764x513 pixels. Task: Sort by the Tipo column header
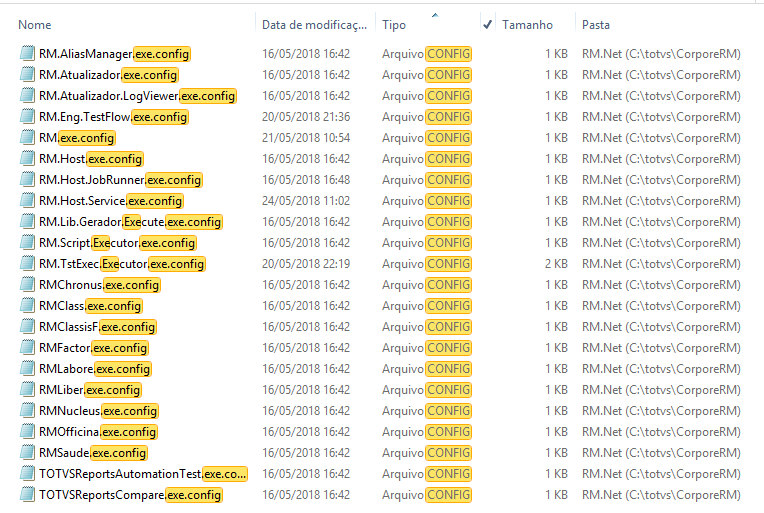pos(394,25)
